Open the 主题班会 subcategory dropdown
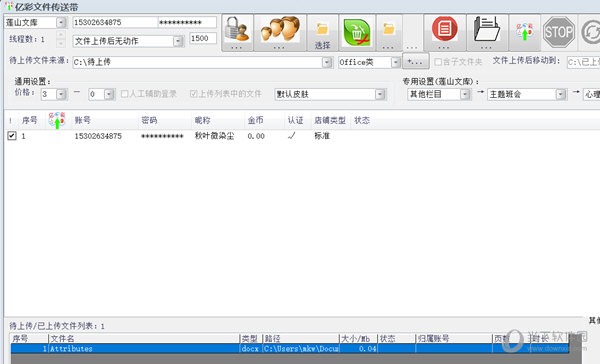The height and width of the screenshot is (364, 600). tap(561, 94)
